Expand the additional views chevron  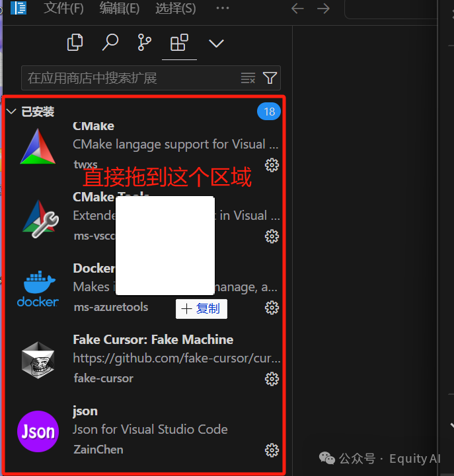coord(216,43)
